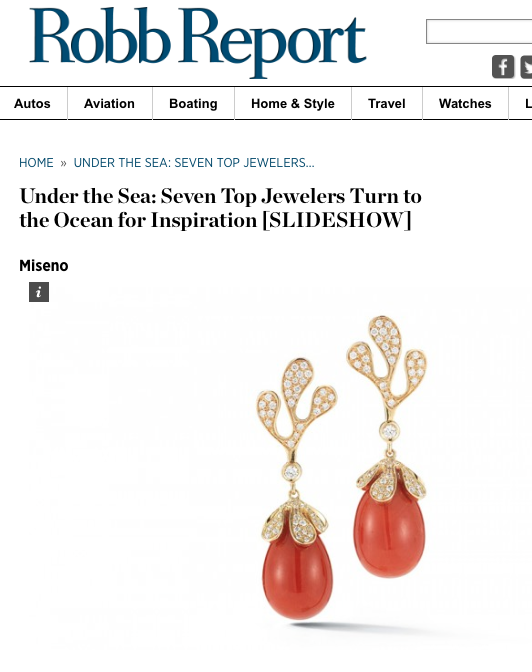Click the Miseno slide title
Screen dimensions: 532x672
[x=44, y=266]
